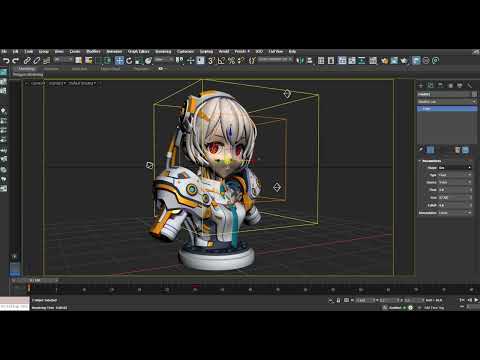Click the Render Production teapot icon

404,60
